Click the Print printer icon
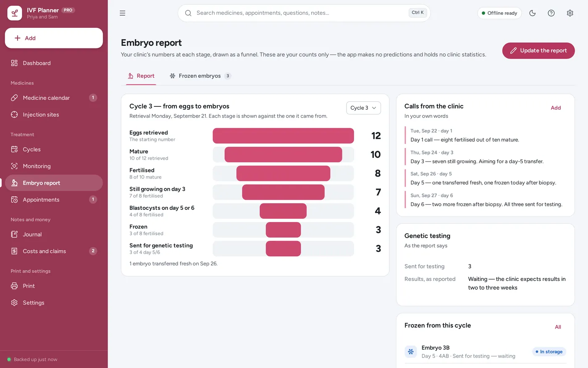The height and width of the screenshot is (368, 588). (x=14, y=286)
